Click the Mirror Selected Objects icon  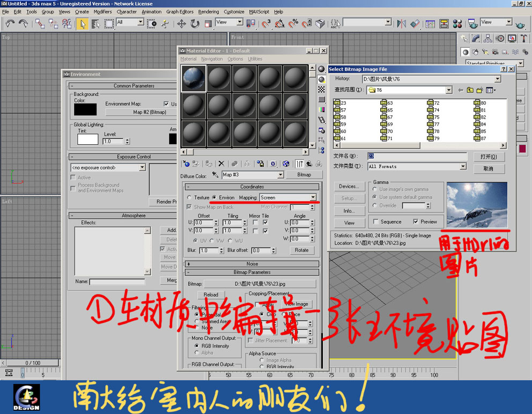401,24
